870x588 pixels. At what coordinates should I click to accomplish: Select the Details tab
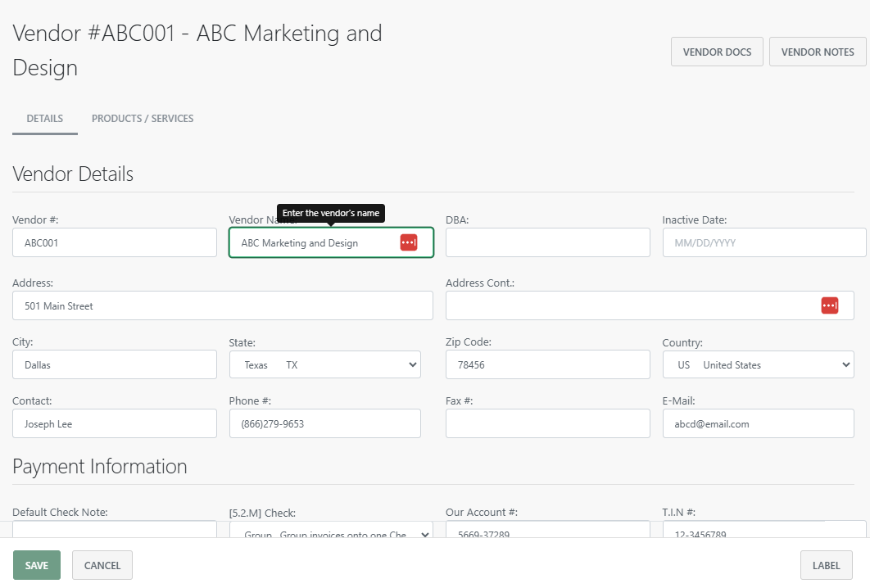click(x=45, y=119)
